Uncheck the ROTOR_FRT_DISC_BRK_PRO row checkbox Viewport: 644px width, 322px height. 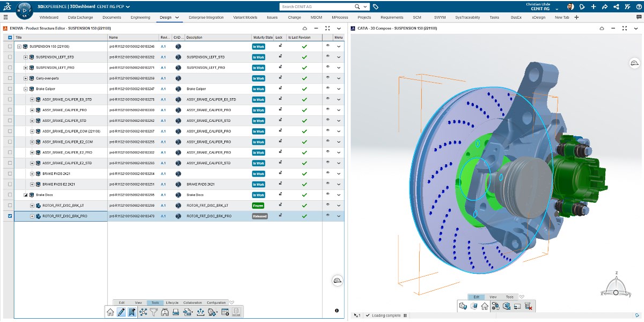(10, 216)
